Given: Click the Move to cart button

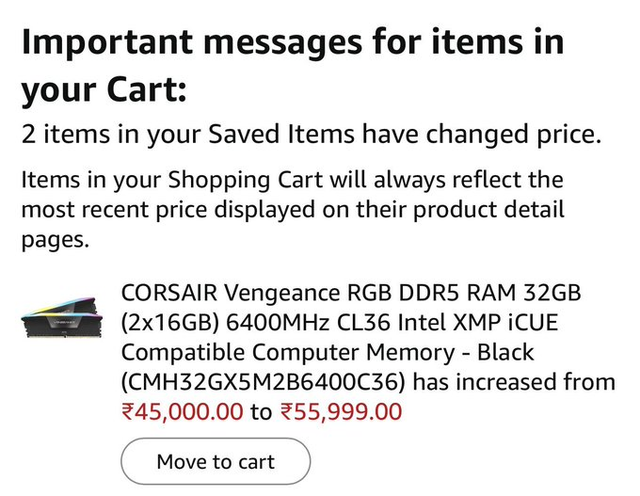Looking at the screenshot, I should click(x=215, y=462).
